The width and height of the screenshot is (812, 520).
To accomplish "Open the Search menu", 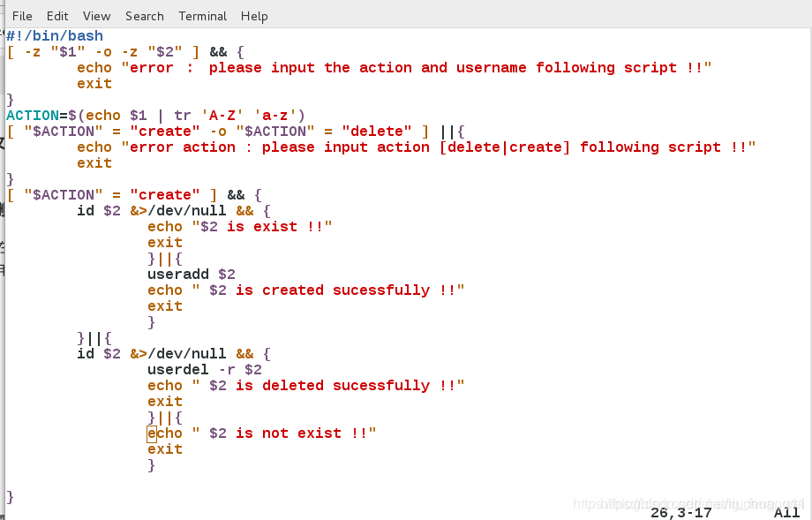I will 145,16.
